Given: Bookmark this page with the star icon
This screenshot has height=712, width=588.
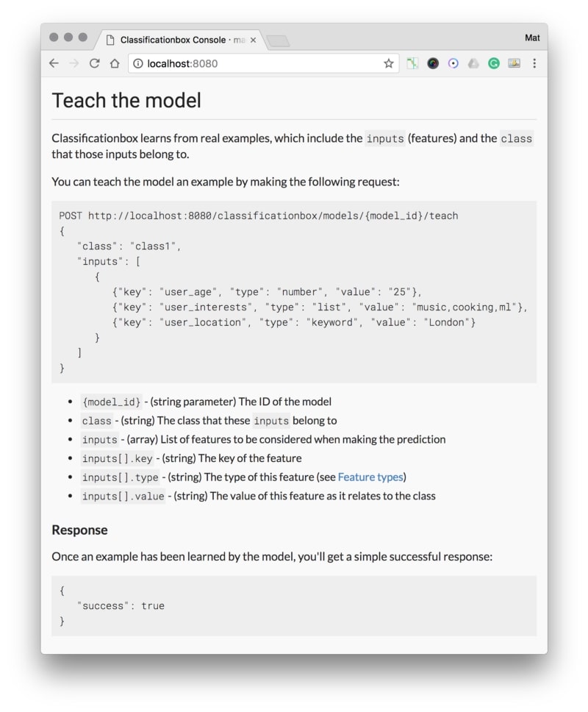Looking at the screenshot, I should [388, 63].
